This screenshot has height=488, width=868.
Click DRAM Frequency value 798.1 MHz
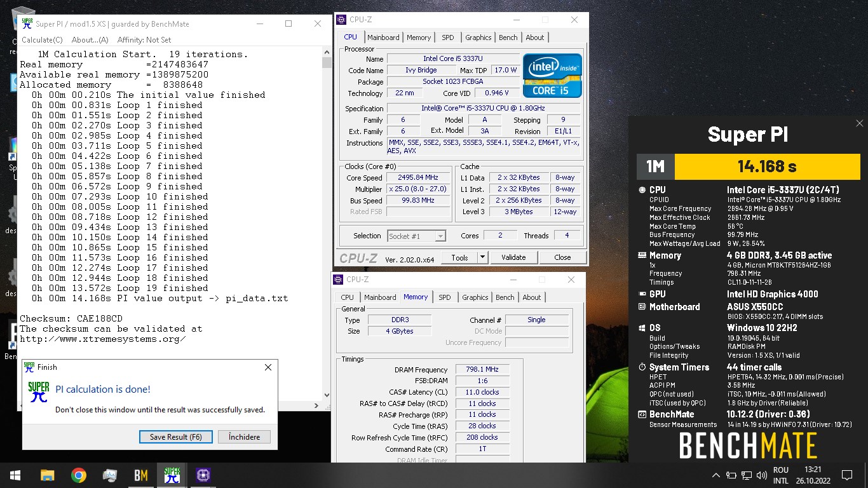[482, 369]
